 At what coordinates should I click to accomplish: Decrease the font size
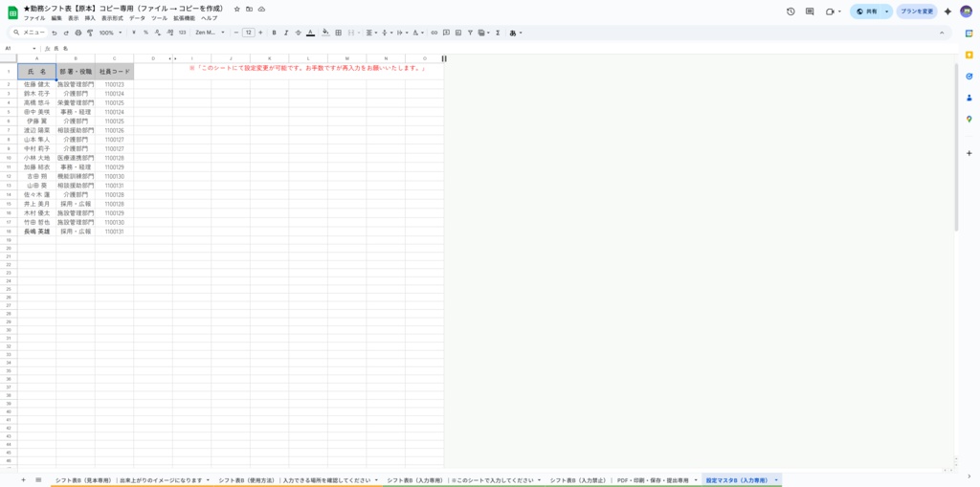point(236,33)
